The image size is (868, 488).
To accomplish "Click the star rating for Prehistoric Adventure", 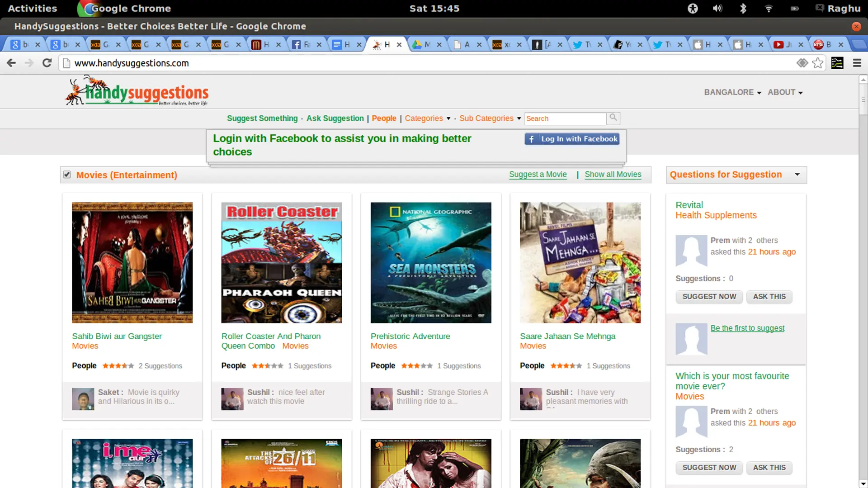I will point(417,366).
